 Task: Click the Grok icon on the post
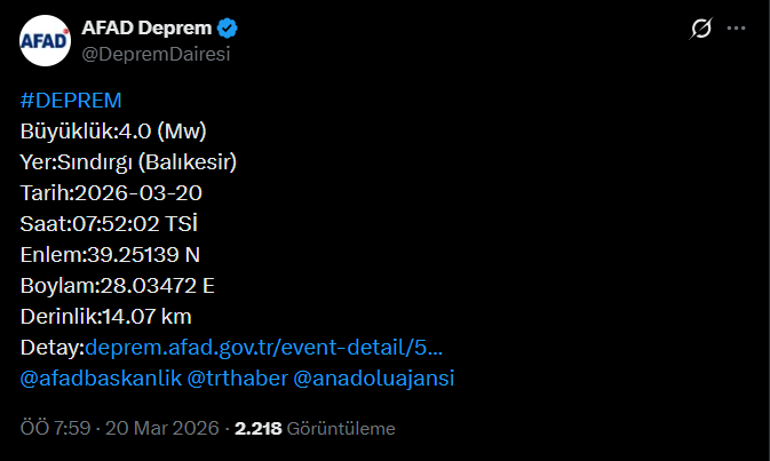701,29
